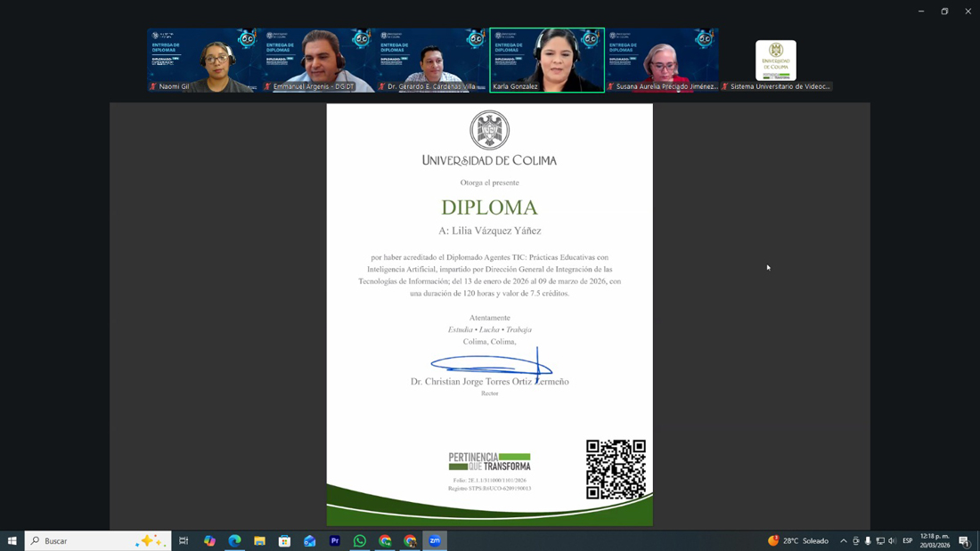Click the Buscar search box
Image resolution: width=980 pixels, height=551 pixels.
[89, 540]
